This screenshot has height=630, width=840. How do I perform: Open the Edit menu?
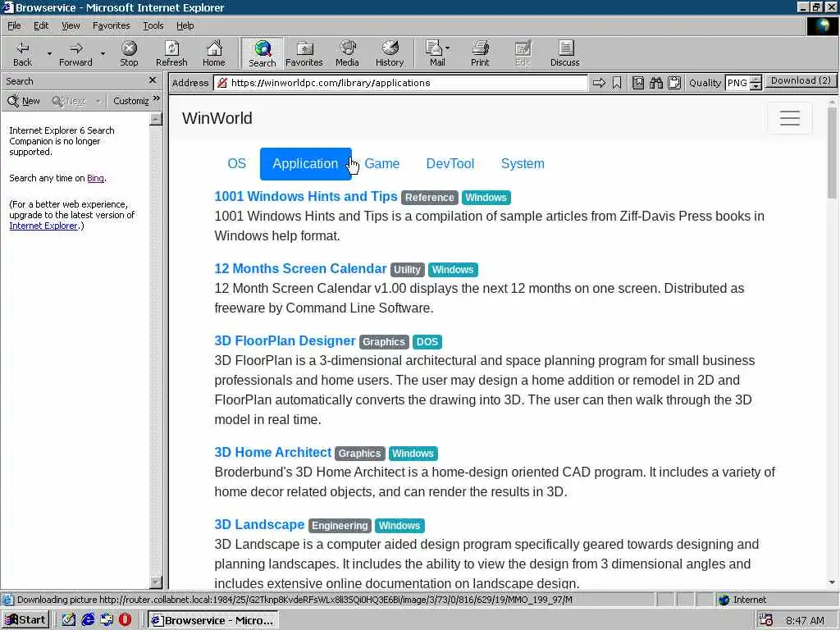coord(41,25)
